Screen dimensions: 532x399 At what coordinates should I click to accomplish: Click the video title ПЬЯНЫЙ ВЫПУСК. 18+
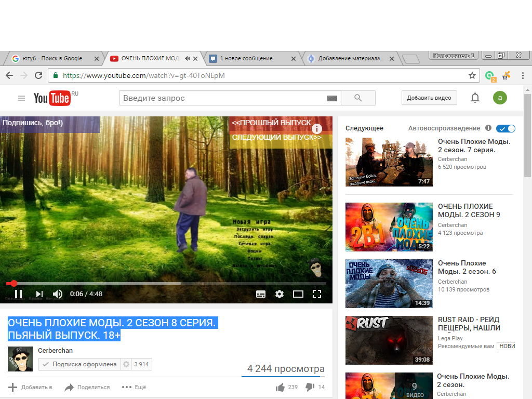tap(64, 335)
